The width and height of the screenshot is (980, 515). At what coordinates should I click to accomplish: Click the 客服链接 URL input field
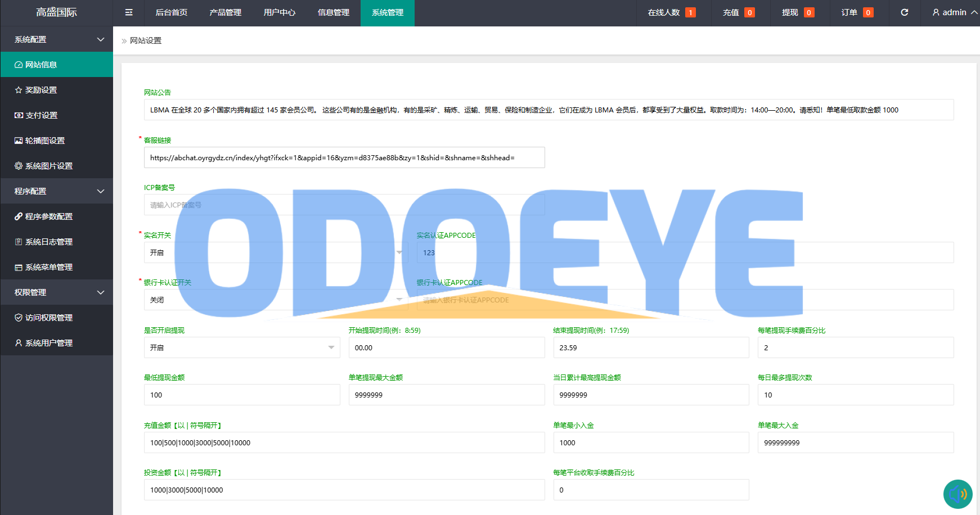click(x=344, y=158)
